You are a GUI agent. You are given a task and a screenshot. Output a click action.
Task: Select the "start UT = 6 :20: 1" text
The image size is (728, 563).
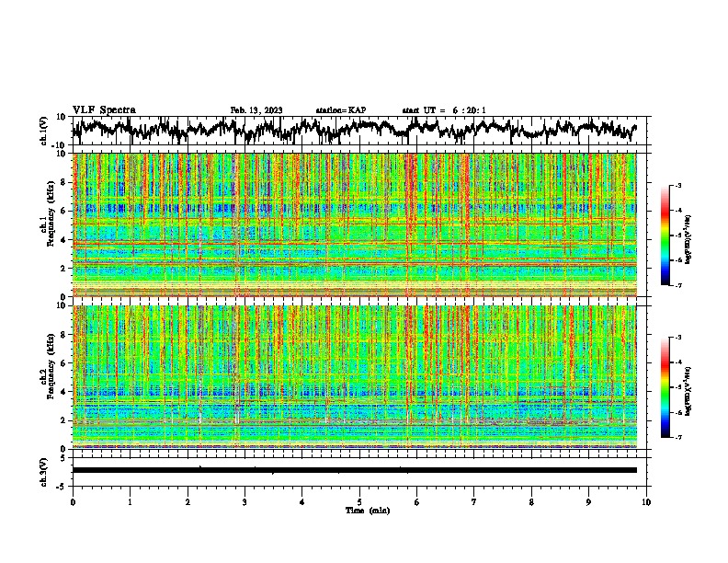(x=444, y=110)
